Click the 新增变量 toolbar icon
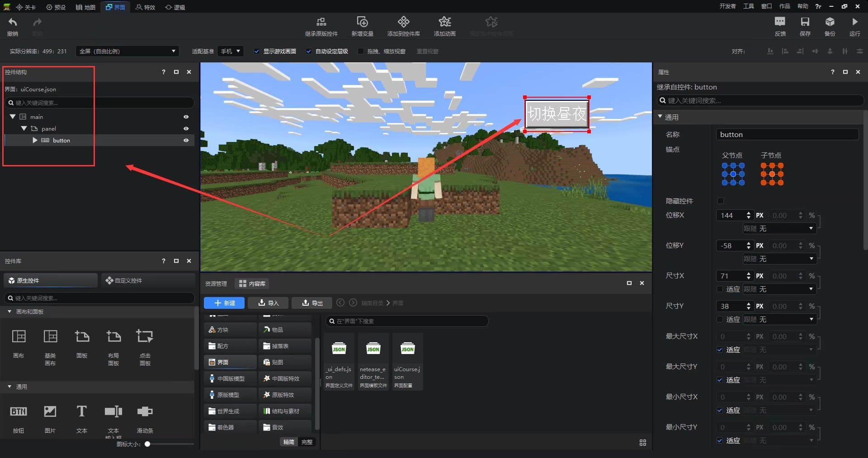 [x=362, y=22]
